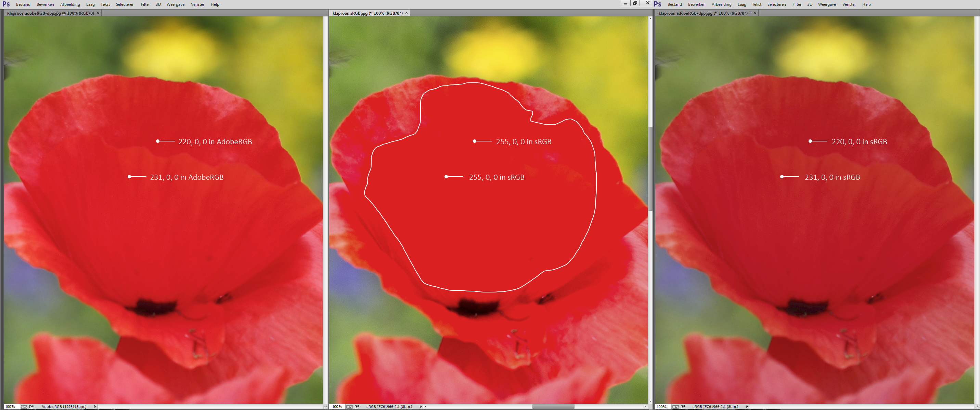The width and height of the screenshot is (980, 410).
Task: Open the Afbeelding menu in right window
Action: (721, 4)
